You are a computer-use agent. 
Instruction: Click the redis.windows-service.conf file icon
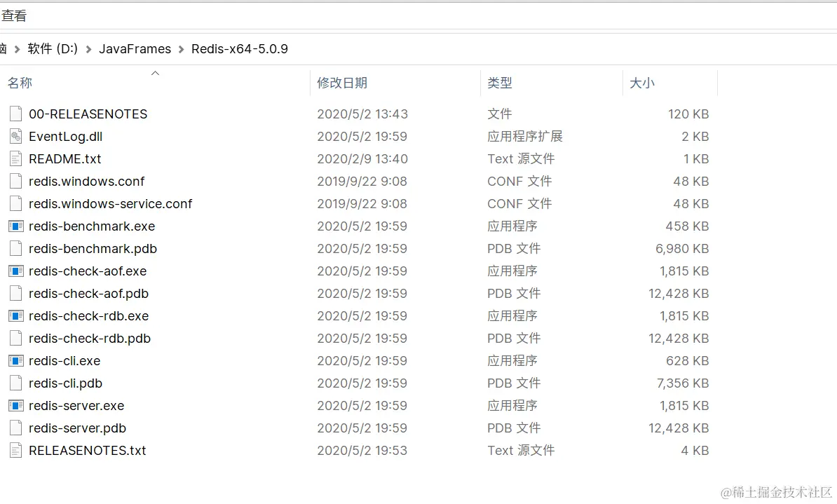click(x=16, y=203)
